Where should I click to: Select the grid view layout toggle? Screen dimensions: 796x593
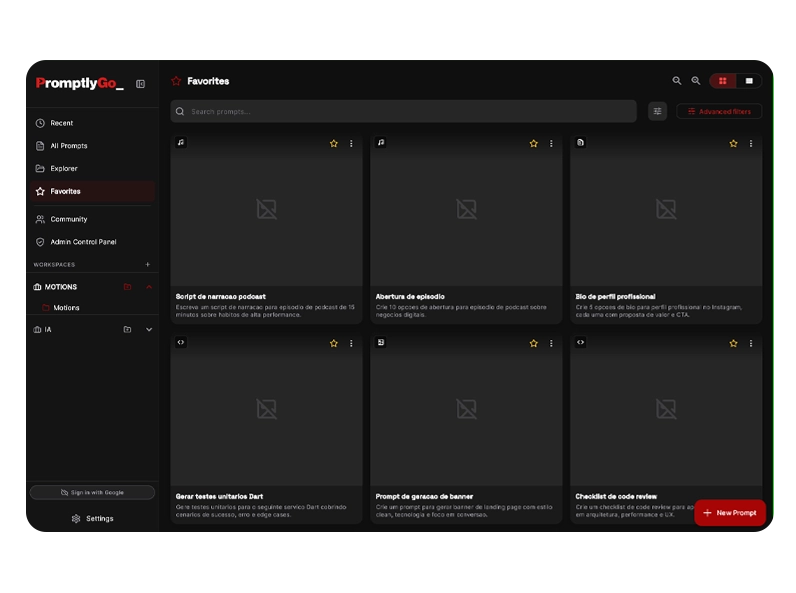point(723,81)
